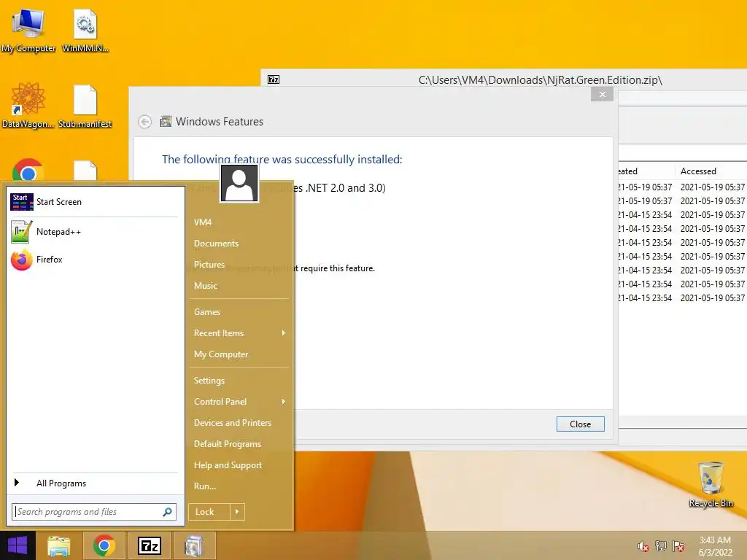Expand Control Panel submenu arrow
Image resolution: width=747 pixels, height=560 pixels.
point(284,402)
